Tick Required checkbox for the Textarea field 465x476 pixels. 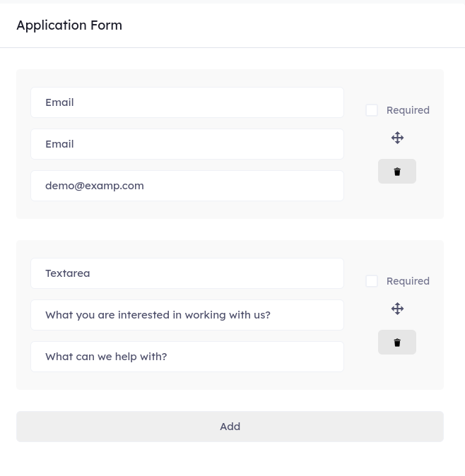372,281
